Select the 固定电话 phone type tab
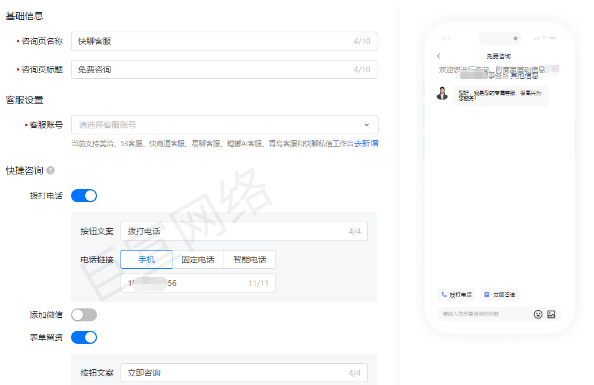The height and width of the screenshot is (385, 594). (198, 260)
